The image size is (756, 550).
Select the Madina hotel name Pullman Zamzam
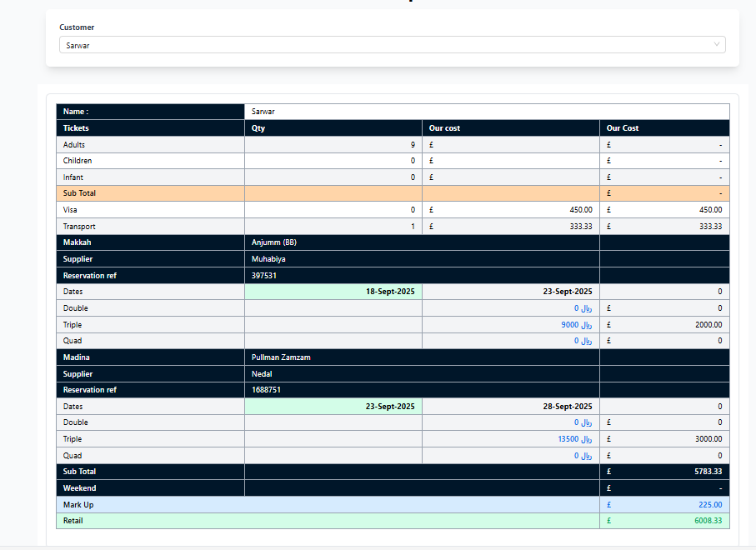tap(281, 357)
